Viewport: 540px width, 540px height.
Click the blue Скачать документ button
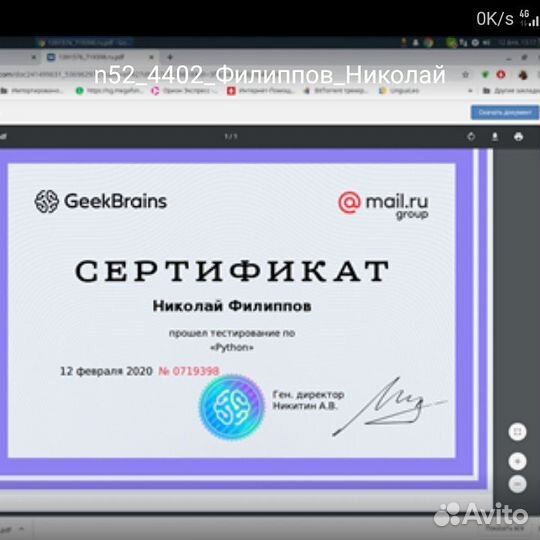pyautogui.click(x=505, y=113)
